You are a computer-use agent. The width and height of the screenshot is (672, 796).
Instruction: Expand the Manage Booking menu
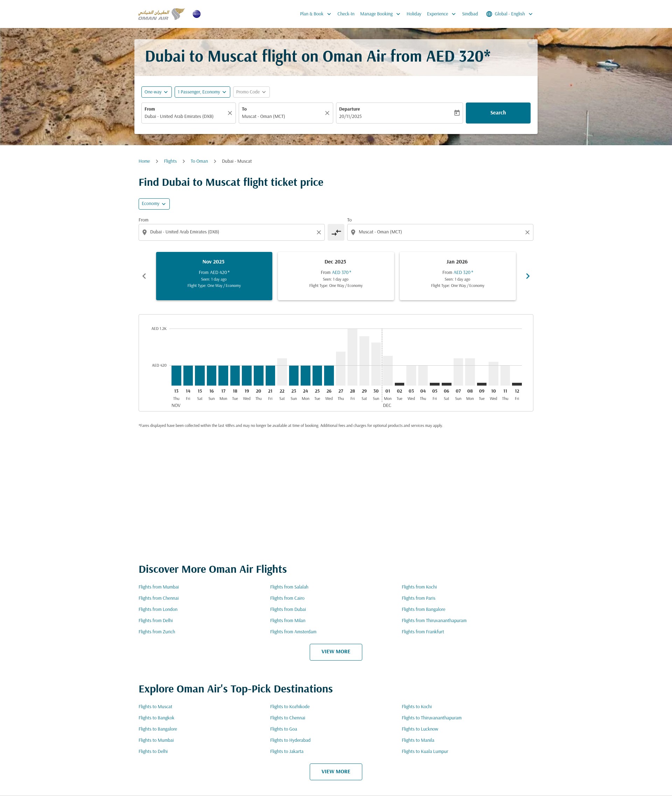pyautogui.click(x=380, y=14)
